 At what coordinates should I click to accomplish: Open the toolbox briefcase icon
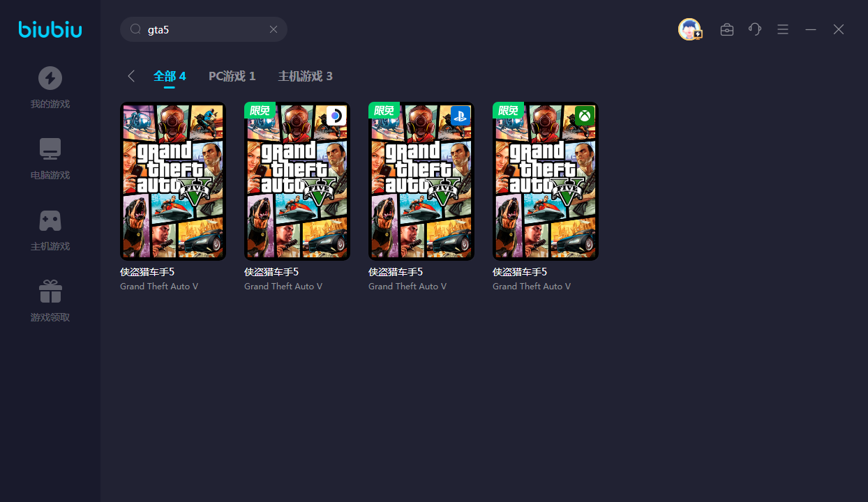click(727, 29)
